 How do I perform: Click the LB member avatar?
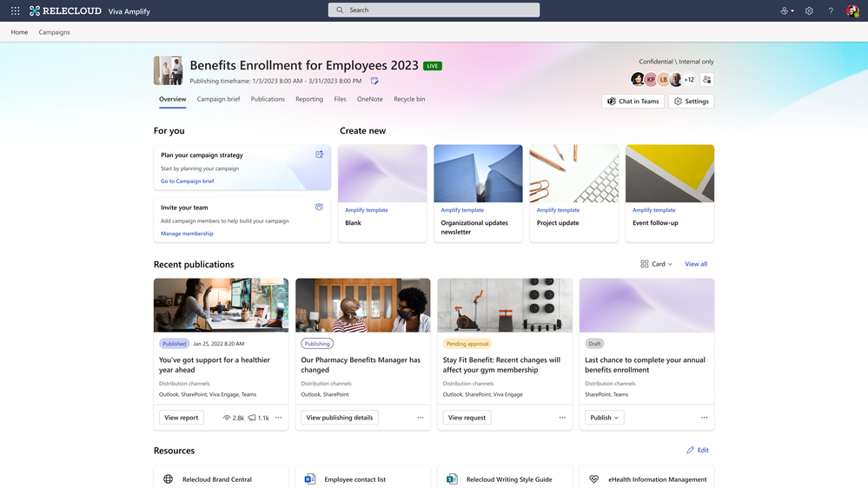coord(663,80)
